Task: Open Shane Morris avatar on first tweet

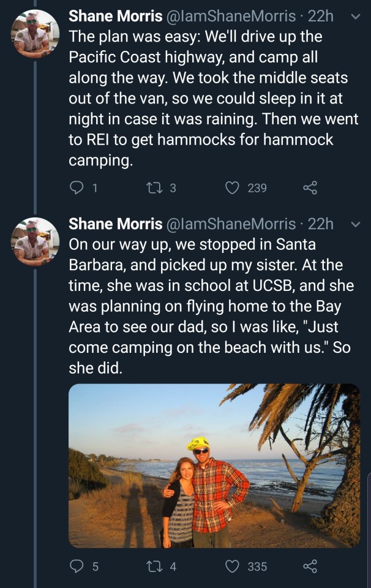Action: click(36, 34)
